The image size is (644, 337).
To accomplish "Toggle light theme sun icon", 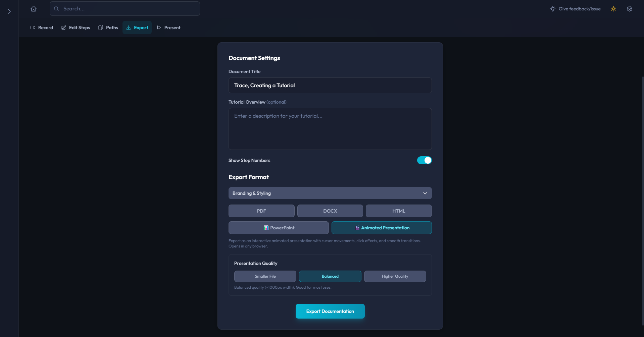I will point(613,9).
